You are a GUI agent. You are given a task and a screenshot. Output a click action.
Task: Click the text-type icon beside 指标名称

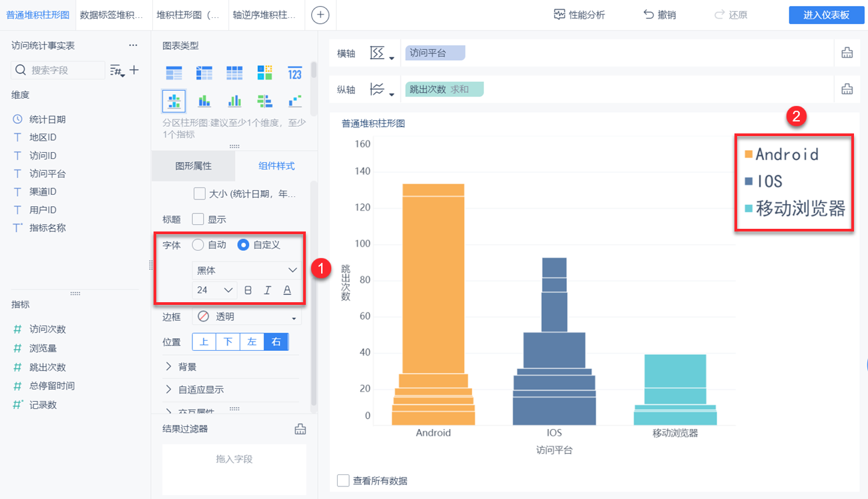click(17, 227)
